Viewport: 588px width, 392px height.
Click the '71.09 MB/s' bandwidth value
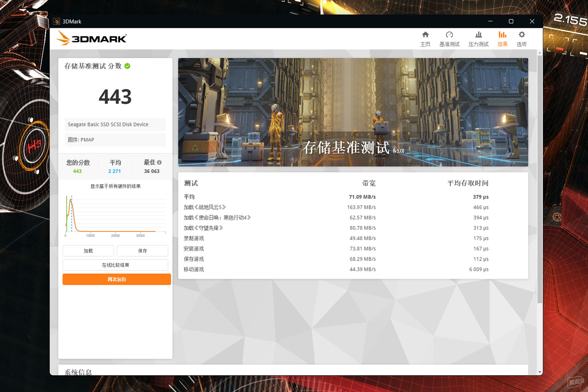pos(362,197)
